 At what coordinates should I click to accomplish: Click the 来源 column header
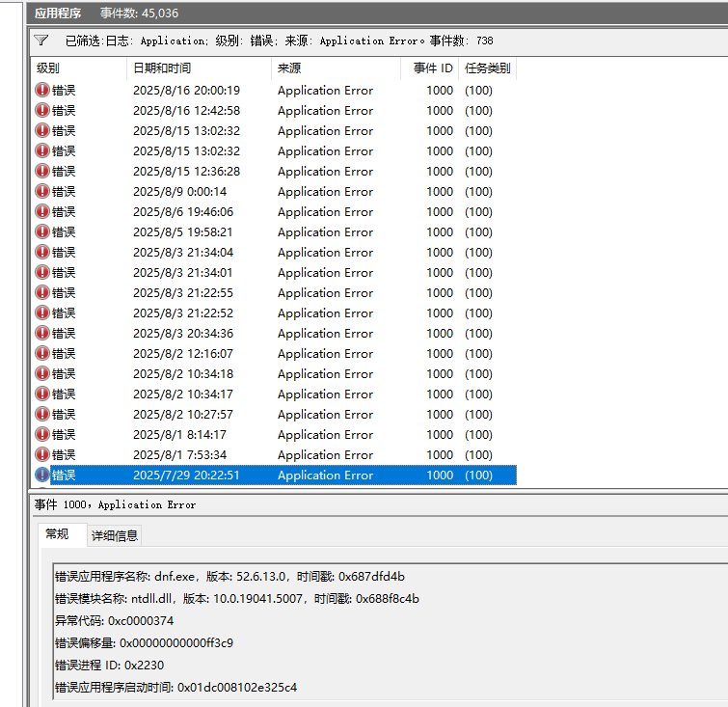click(289, 68)
